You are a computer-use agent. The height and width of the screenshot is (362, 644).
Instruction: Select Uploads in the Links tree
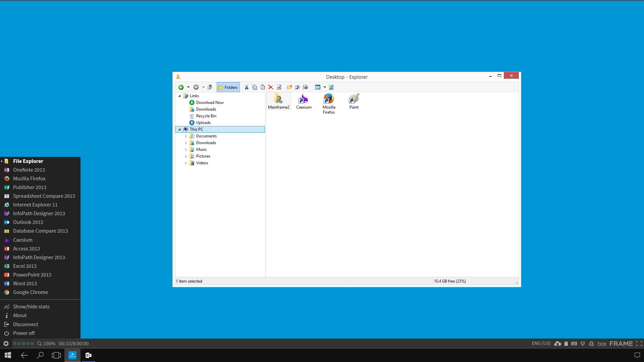click(x=200, y=123)
